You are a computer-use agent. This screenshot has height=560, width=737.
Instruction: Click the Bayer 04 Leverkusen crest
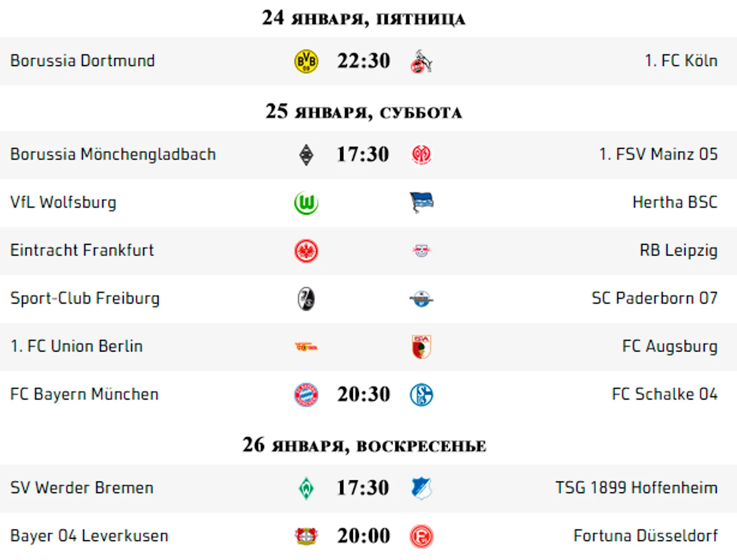[x=306, y=536]
